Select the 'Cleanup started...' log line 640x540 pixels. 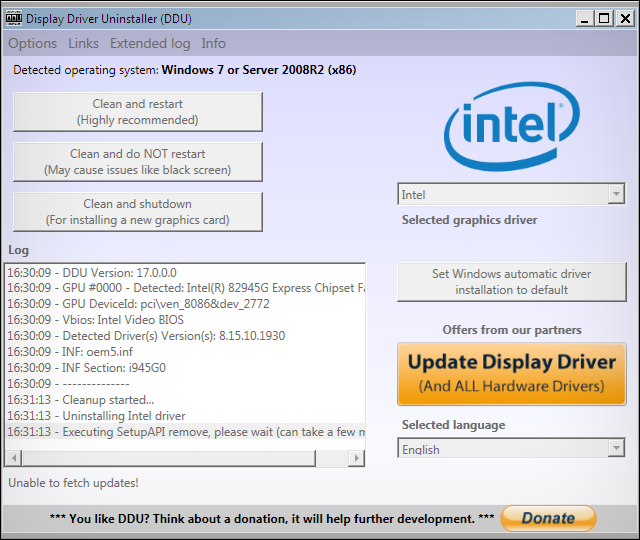tap(186, 400)
